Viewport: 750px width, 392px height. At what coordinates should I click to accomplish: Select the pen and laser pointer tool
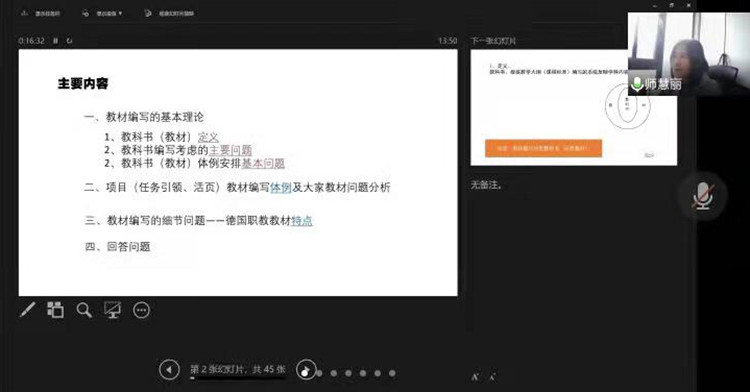27,310
